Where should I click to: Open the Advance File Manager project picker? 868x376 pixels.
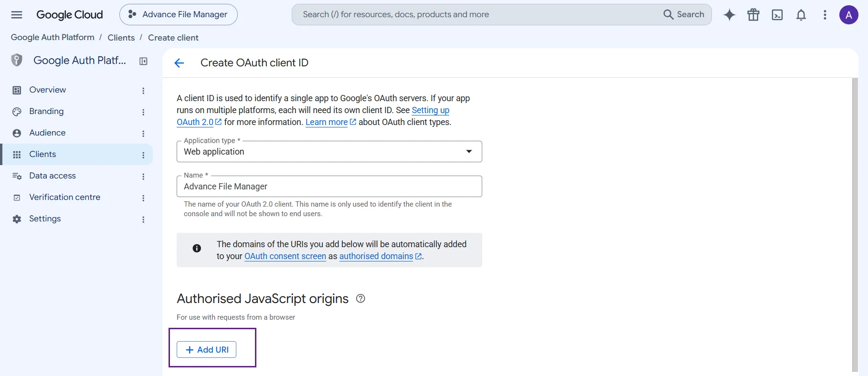click(179, 15)
